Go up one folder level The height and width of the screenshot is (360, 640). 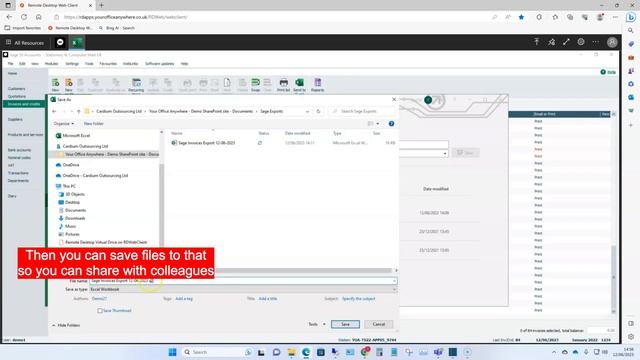[79, 111]
